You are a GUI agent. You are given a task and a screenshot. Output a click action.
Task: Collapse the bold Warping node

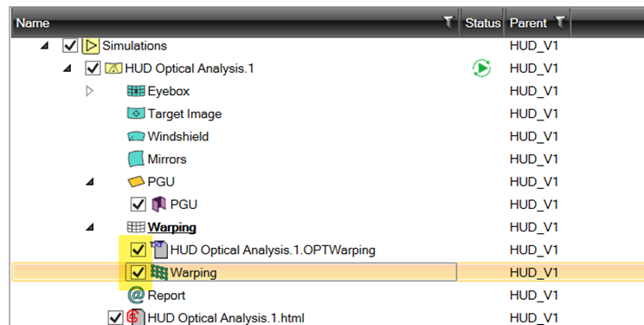(x=89, y=227)
